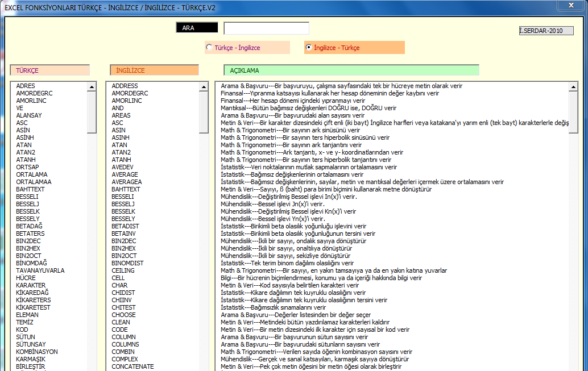588x371 pixels.
Task: Click the black ARA label
Action: click(197, 28)
